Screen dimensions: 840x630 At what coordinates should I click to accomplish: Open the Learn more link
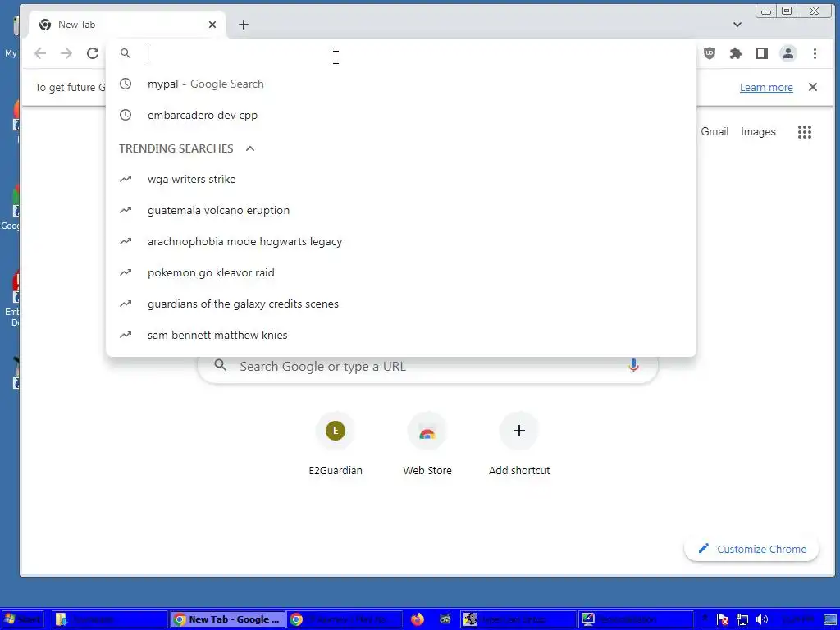tap(766, 87)
